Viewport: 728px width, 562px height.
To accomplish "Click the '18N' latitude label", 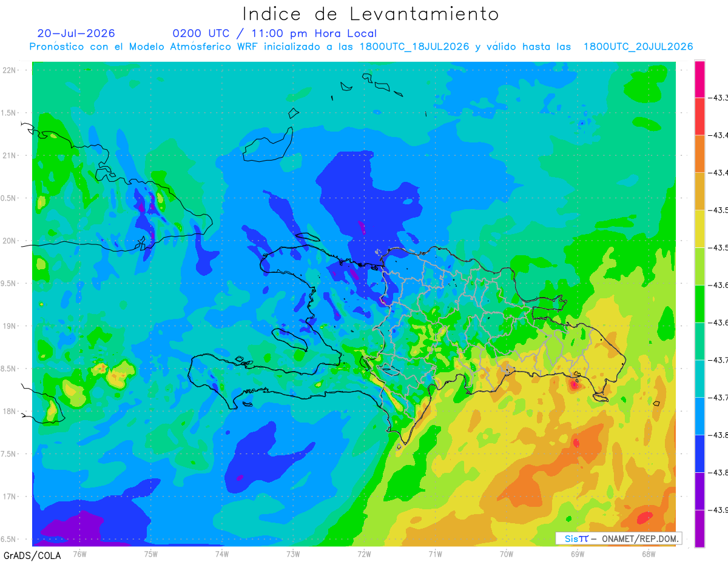I will point(10,411).
